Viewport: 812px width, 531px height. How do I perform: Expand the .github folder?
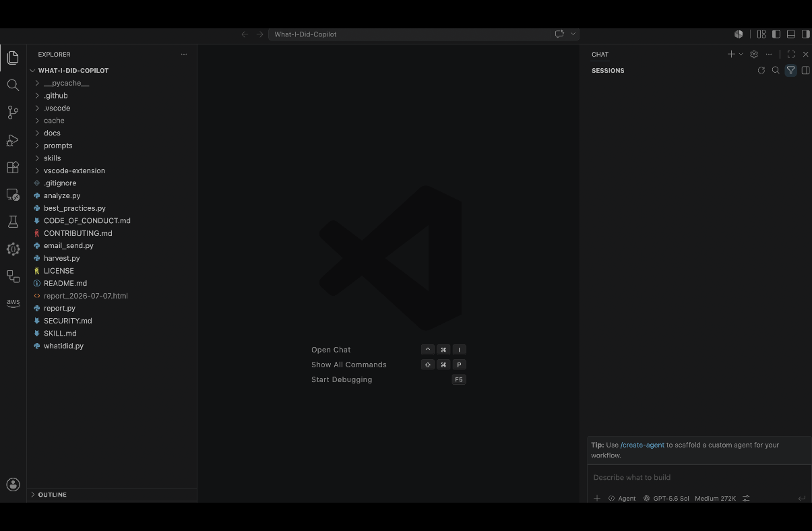112,96
